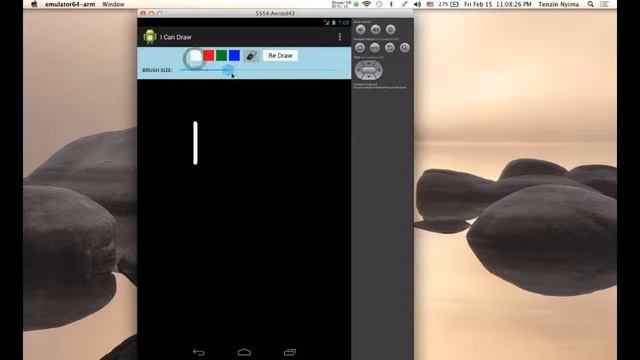Choose the green color swatch
Screen dimensions: 640x360
[x=221, y=56]
